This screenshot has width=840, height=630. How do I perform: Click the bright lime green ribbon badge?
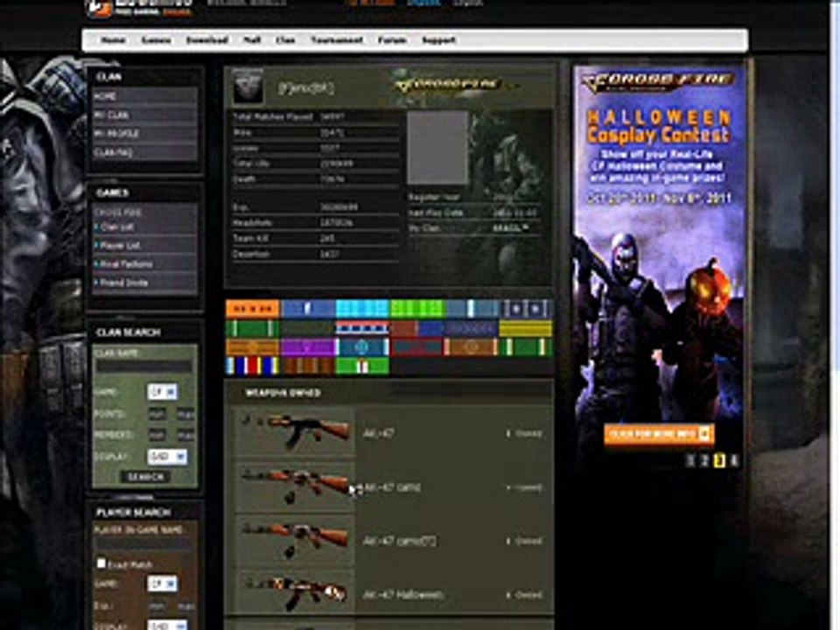tap(416, 309)
